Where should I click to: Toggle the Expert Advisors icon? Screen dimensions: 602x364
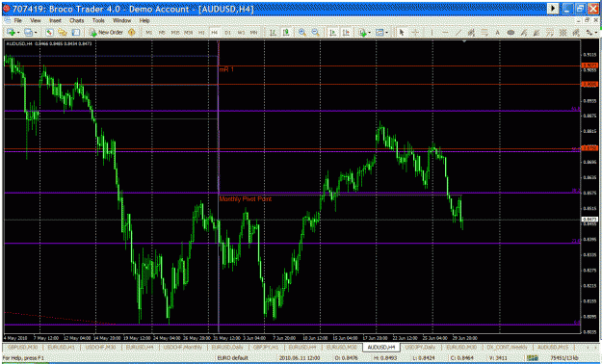coord(132,33)
